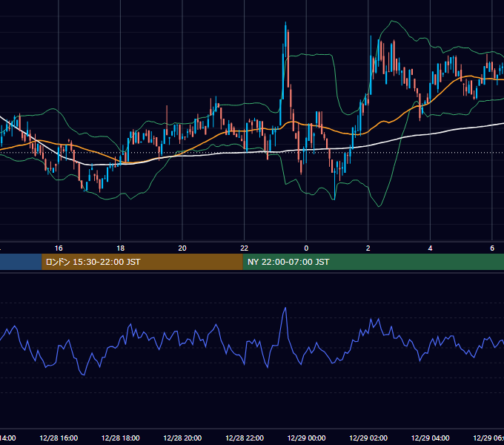Click the 12/29 04:00 time label
This screenshot has width=504, height=445.
[x=430, y=438]
